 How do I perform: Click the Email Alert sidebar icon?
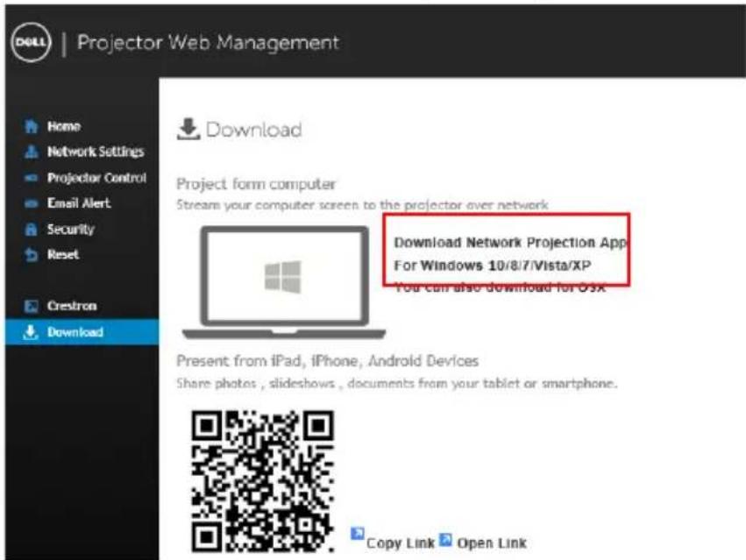pyautogui.click(x=31, y=203)
